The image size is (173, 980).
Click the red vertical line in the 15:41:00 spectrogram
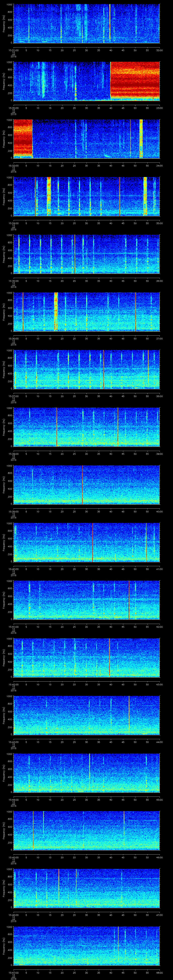(129, 600)
